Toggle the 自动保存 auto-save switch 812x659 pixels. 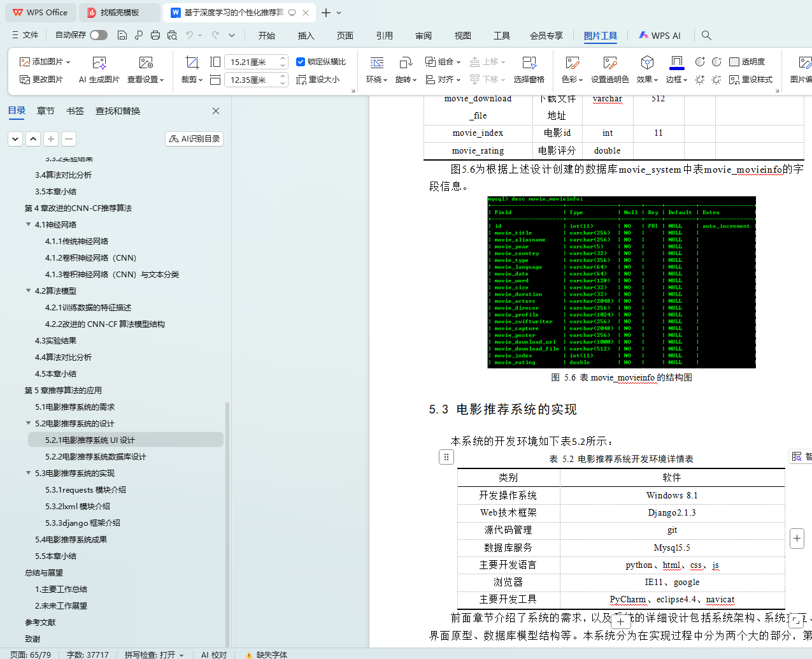[98, 35]
